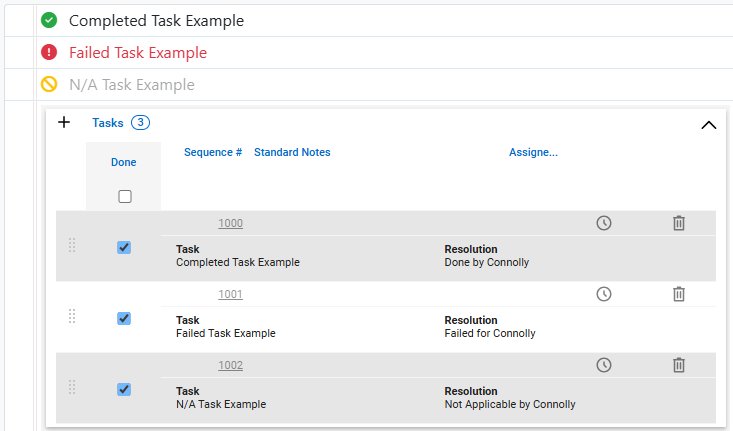The width and height of the screenshot is (733, 431).
Task: Open clock history icon for sequence 1001
Action: 603,294
